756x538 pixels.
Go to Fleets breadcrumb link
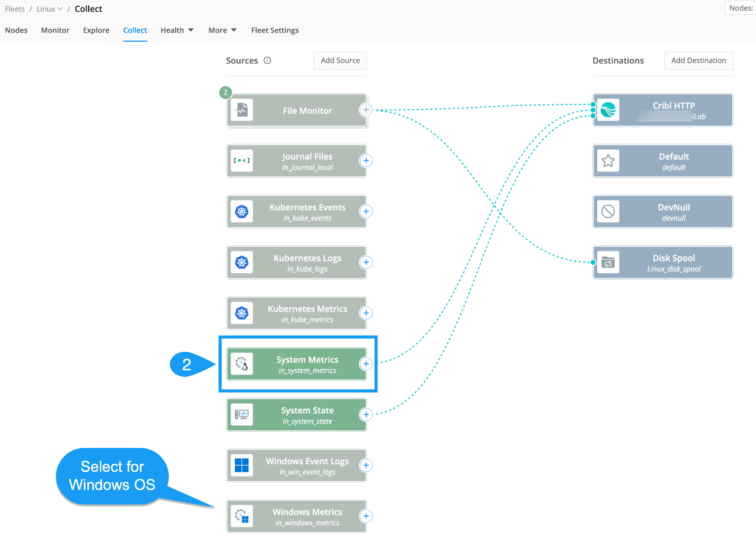click(15, 9)
